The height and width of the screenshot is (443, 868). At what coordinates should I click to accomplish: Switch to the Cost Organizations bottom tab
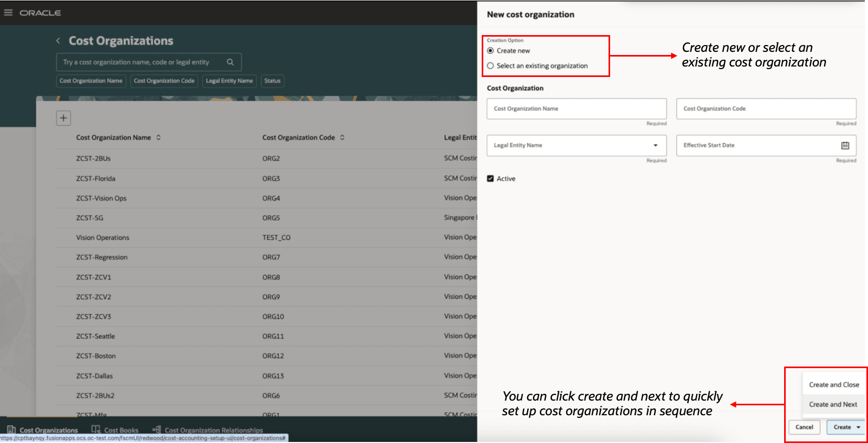tap(43, 430)
